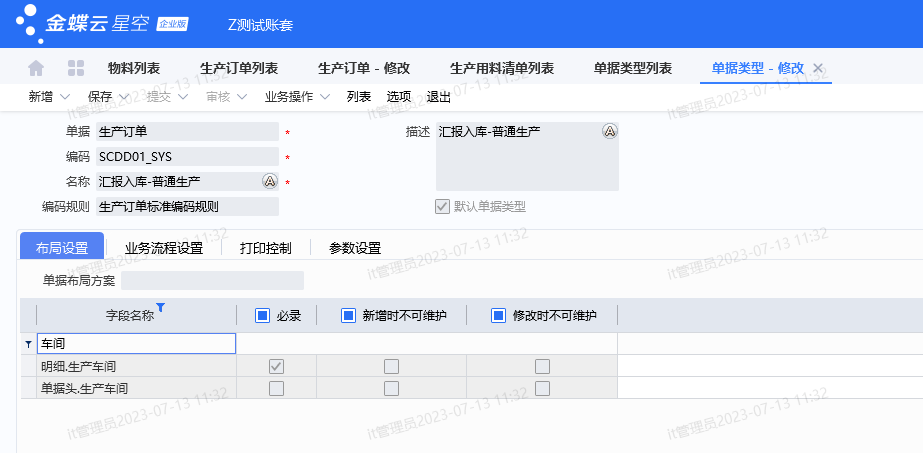Toggle 新增时不可维护 for 单据头.生产车间
This screenshot has height=453, width=923.
click(x=391, y=388)
